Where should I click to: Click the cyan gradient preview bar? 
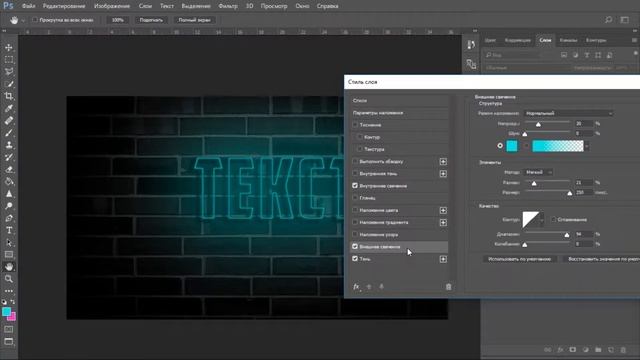558,146
